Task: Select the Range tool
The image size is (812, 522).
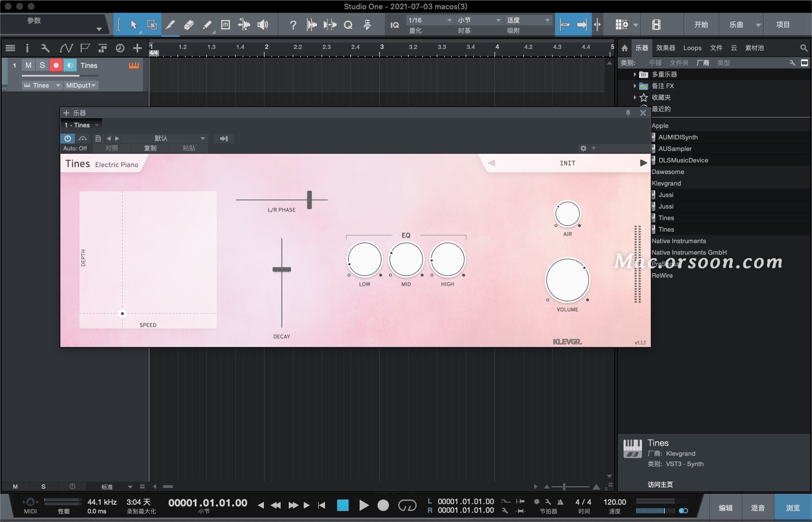Action: pyautogui.click(x=152, y=25)
